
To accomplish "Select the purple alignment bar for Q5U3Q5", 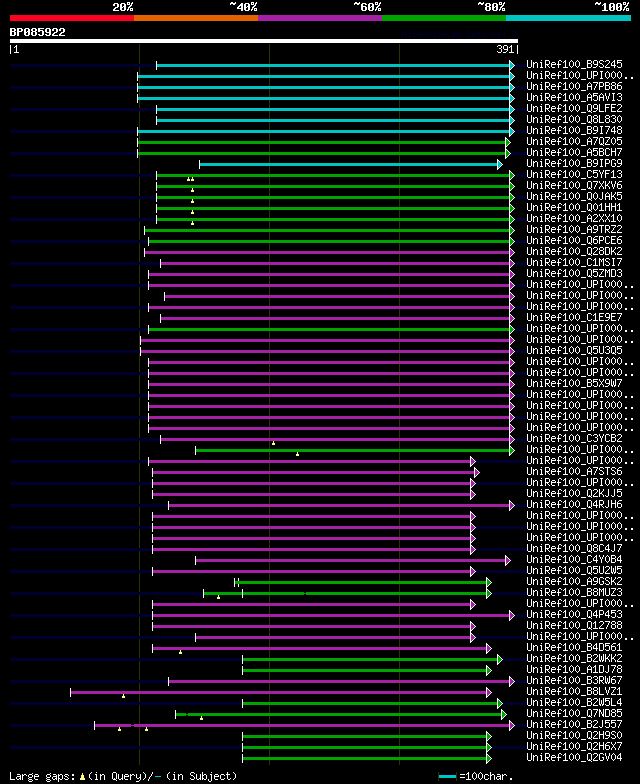I will 326,352.
